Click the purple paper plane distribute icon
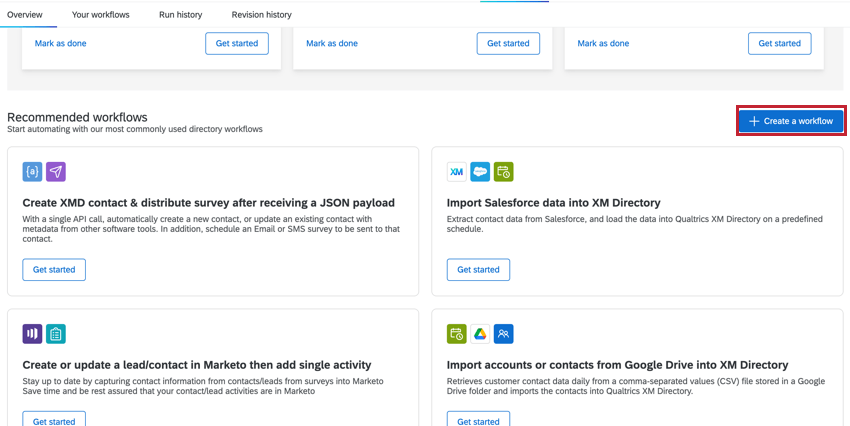This screenshot has height=426, width=850. coord(56,172)
